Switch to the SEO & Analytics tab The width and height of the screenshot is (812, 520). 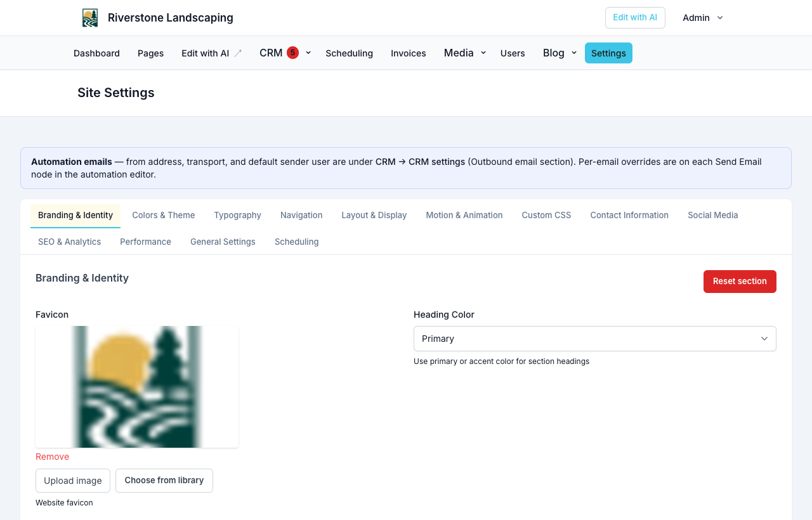69,242
